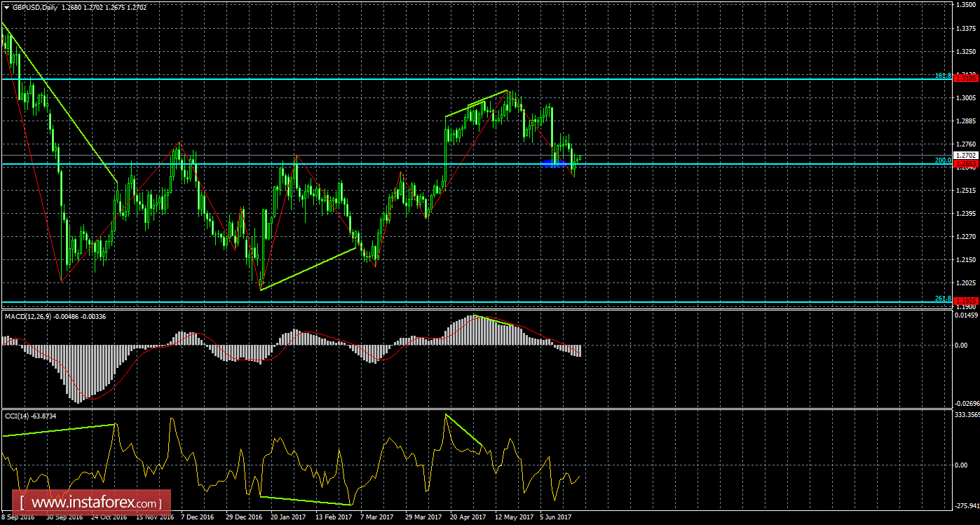980x525 pixels.
Task: Select the red 1.2653 price tag
Action: (965, 164)
